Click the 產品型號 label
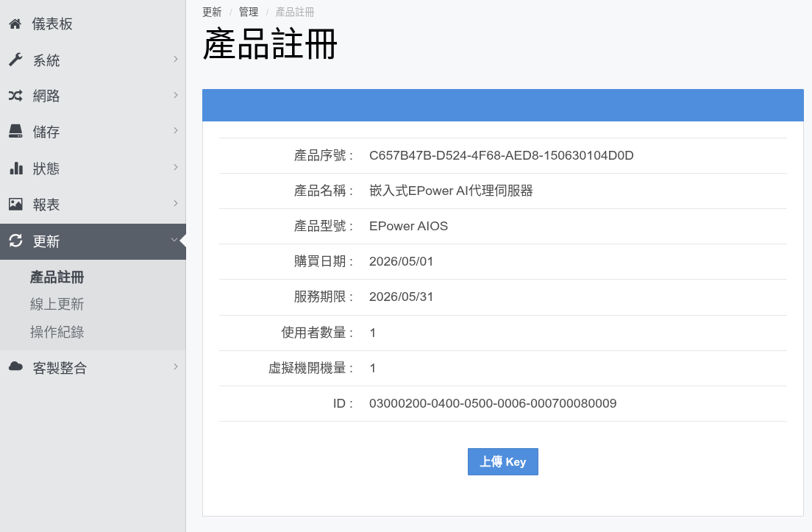This screenshot has width=812, height=532. click(x=324, y=226)
